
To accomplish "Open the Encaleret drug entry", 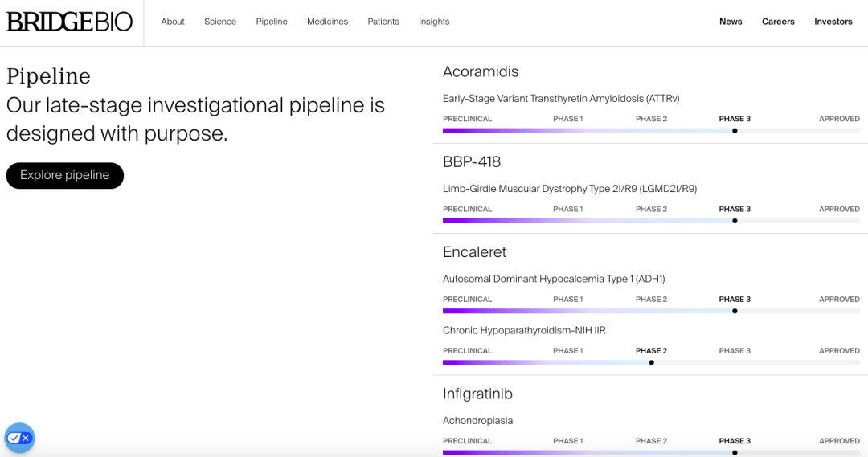I will (474, 252).
